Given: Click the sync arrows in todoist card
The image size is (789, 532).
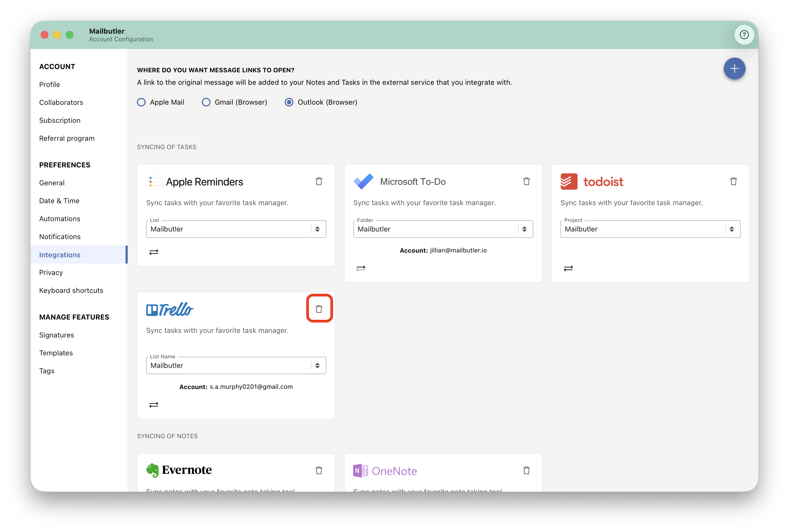Looking at the screenshot, I should point(568,268).
